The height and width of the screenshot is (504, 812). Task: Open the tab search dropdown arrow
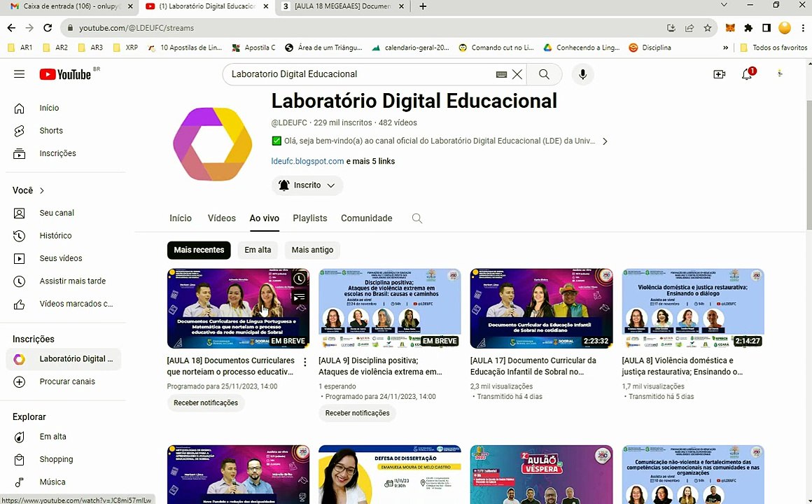(x=724, y=5)
